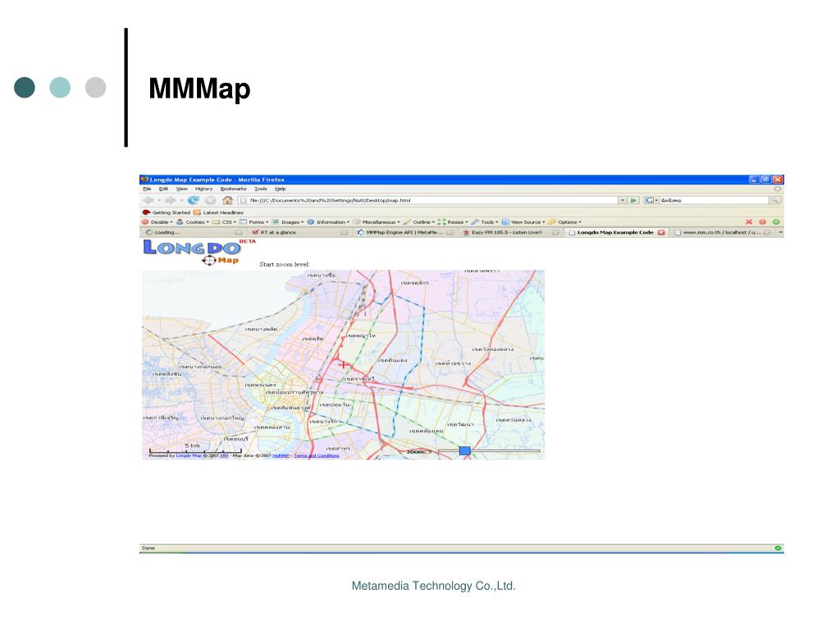Switch to the Loading... tab
Screen dimensions: 840x630
pyautogui.click(x=193, y=232)
